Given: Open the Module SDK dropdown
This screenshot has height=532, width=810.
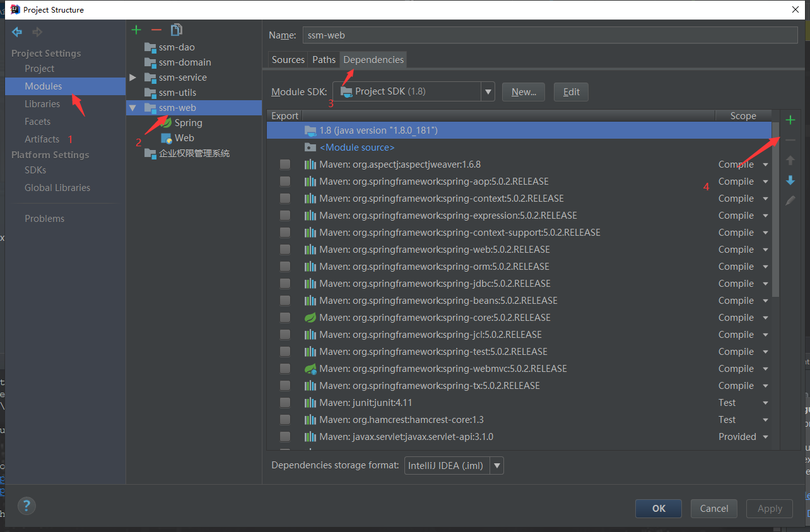Looking at the screenshot, I should click(x=488, y=91).
